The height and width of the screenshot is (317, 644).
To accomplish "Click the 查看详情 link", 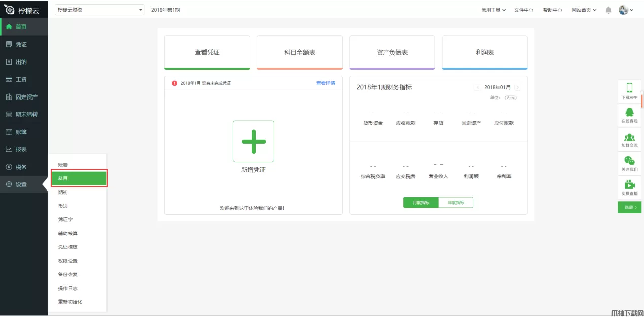I will (x=325, y=83).
